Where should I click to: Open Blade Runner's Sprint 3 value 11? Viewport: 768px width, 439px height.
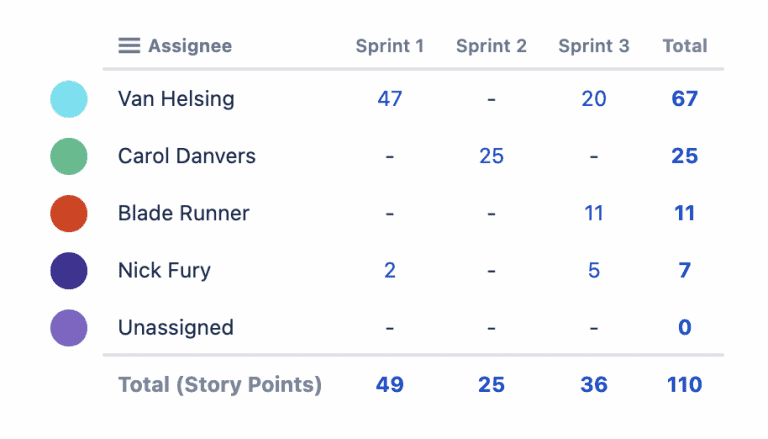[594, 213]
